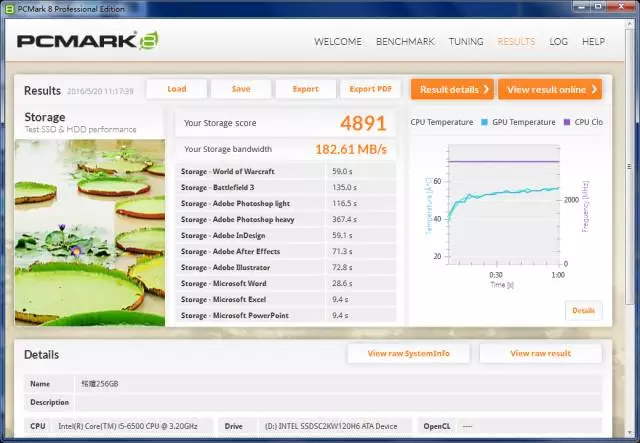Screen dimensions: 640x443
Task: Click the 135.0 s result value
Action: click(344, 187)
